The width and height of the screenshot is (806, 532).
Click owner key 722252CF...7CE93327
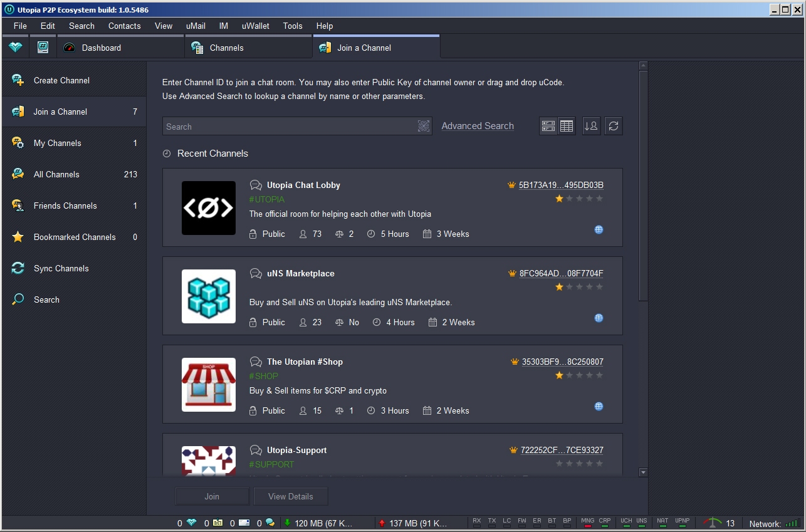point(562,450)
